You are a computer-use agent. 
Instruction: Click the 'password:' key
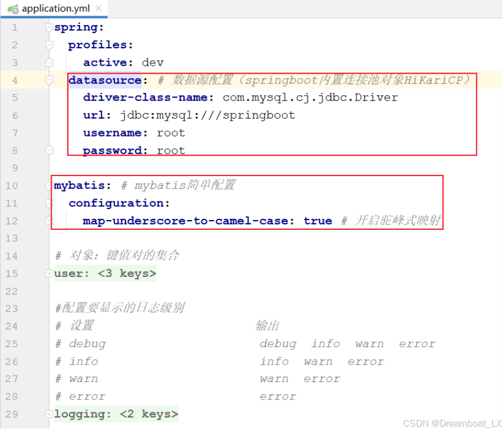tap(115, 150)
